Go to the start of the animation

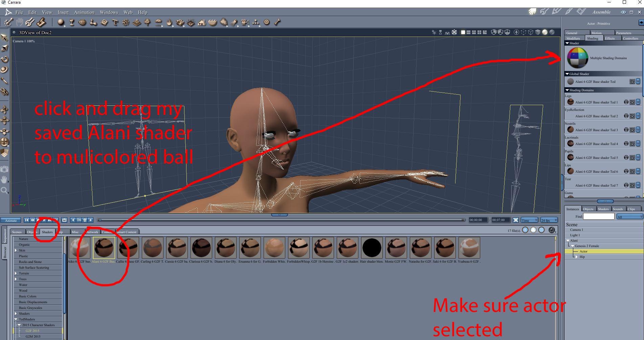point(26,220)
